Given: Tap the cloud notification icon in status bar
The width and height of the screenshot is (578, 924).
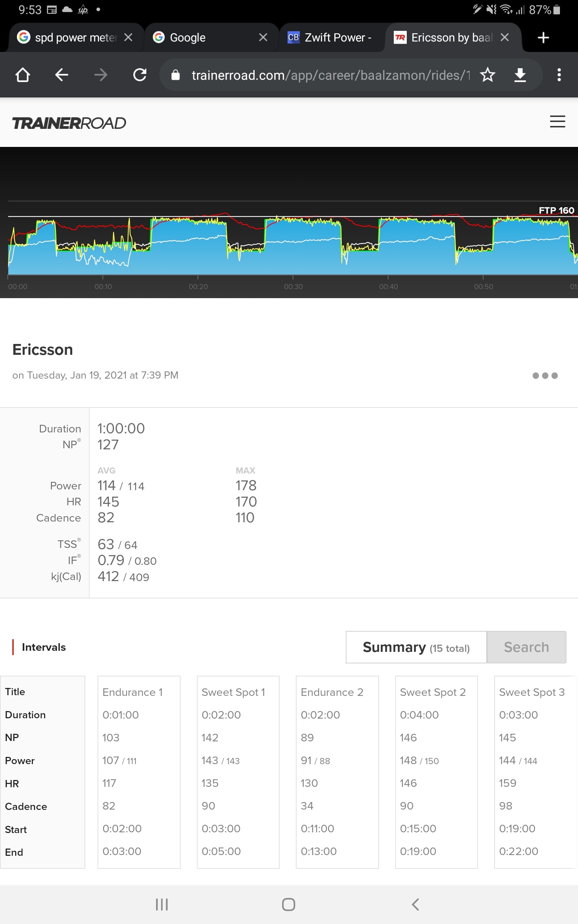Looking at the screenshot, I should click(x=67, y=9).
